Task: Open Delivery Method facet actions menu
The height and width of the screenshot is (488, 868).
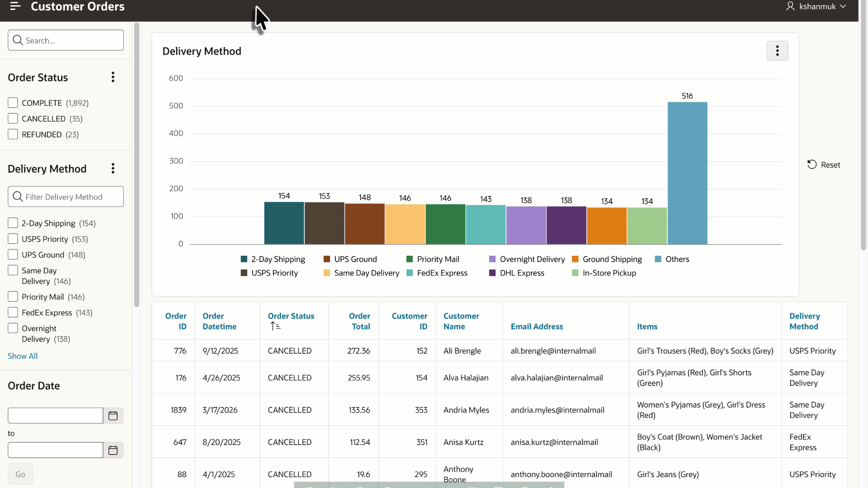Action: [113, 169]
